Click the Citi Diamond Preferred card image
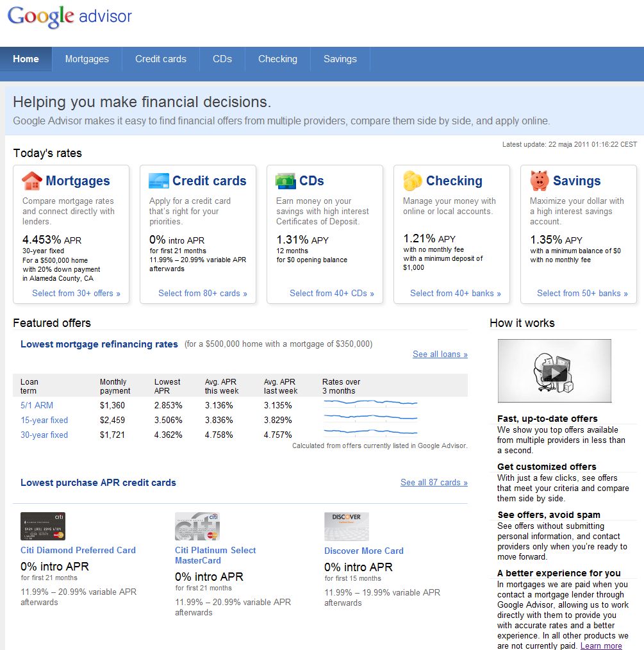Image resolution: width=644 pixels, height=650 pixels. pyautogui.click(x=43, y=526)
